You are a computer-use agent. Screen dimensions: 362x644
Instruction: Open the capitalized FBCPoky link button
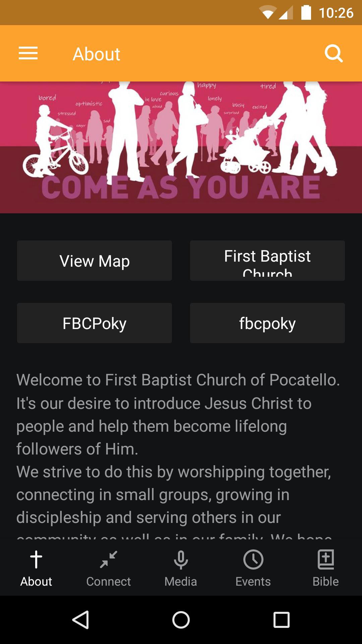pyautogui.click(x=95, y=323)
